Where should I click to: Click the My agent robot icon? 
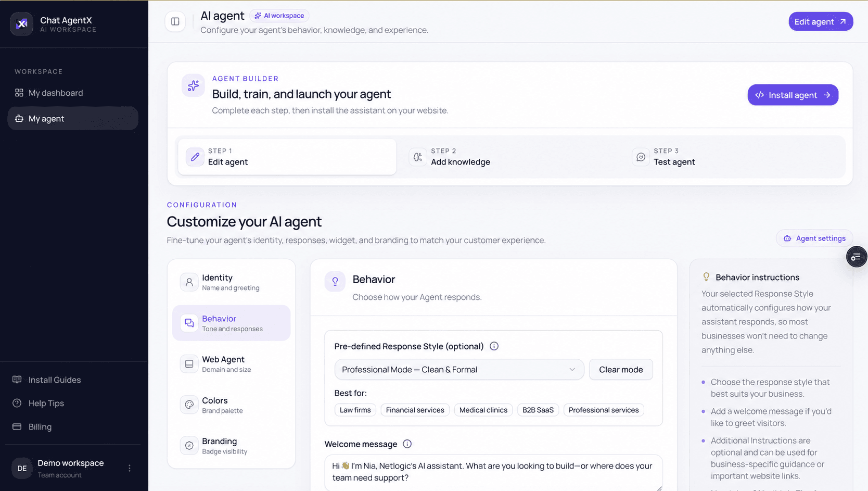[19, 119]
